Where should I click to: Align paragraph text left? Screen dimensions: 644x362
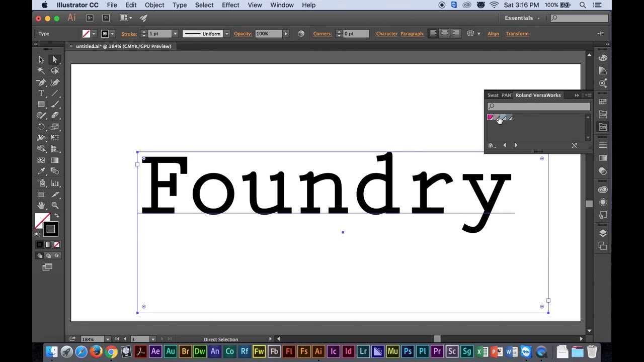(x=433, y=34)
